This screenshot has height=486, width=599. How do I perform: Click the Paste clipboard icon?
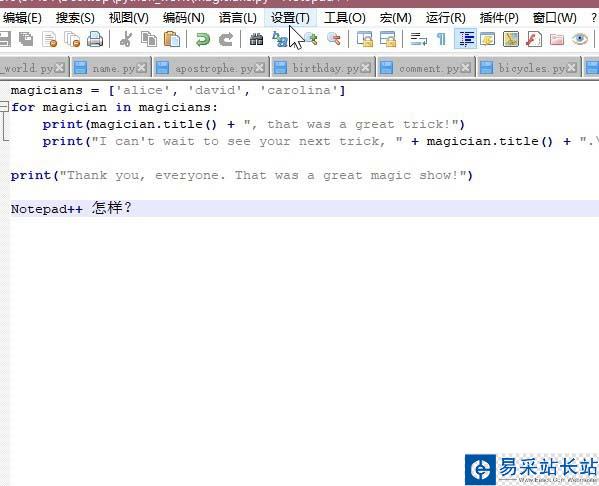(x=172, y=39)
